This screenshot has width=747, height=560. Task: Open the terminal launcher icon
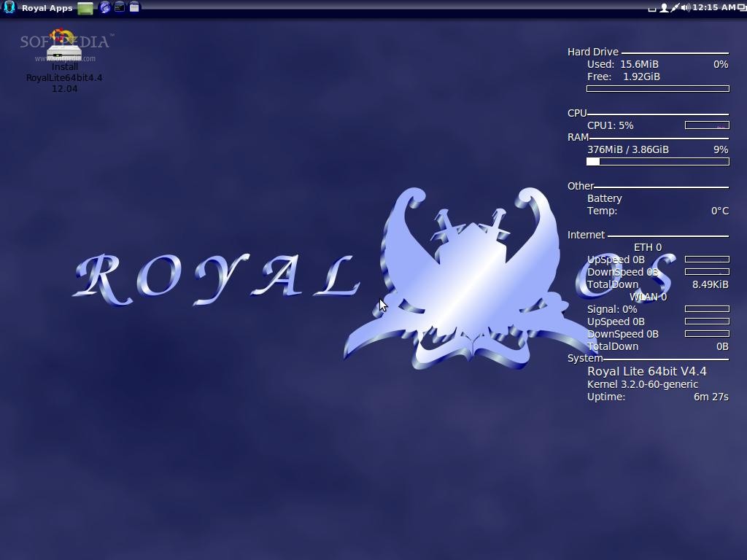click(120, 7)
